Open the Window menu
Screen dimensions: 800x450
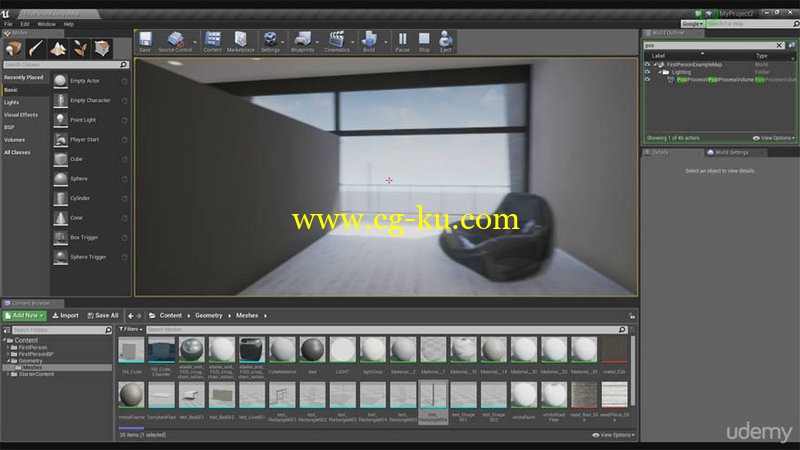pos(46,24)
